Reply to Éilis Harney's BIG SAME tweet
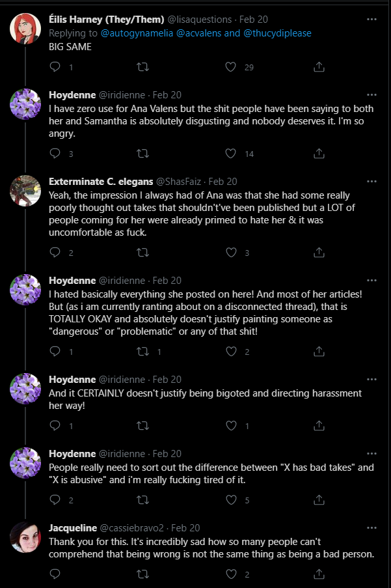This screenshot has height=588, width=391. (55, 66)
